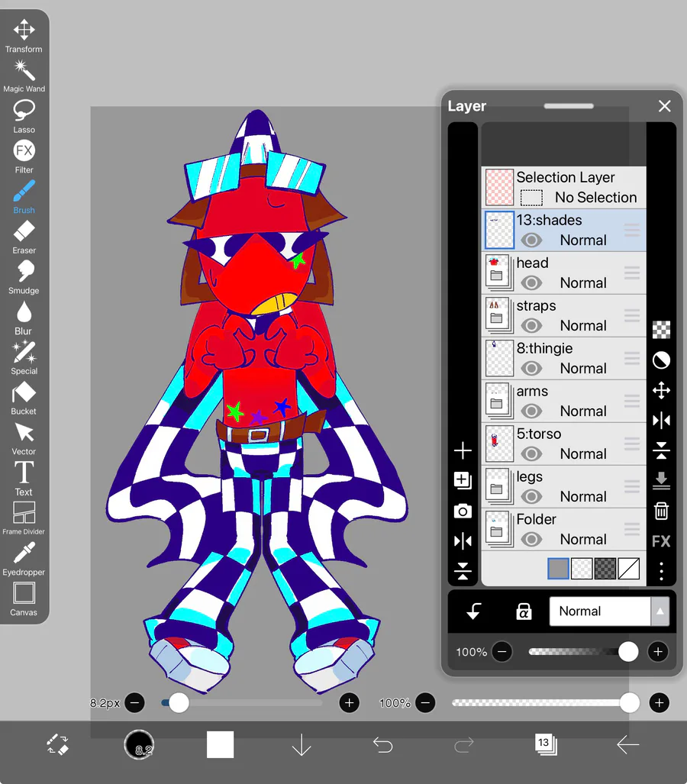Select the Text tool

(24, 479)
